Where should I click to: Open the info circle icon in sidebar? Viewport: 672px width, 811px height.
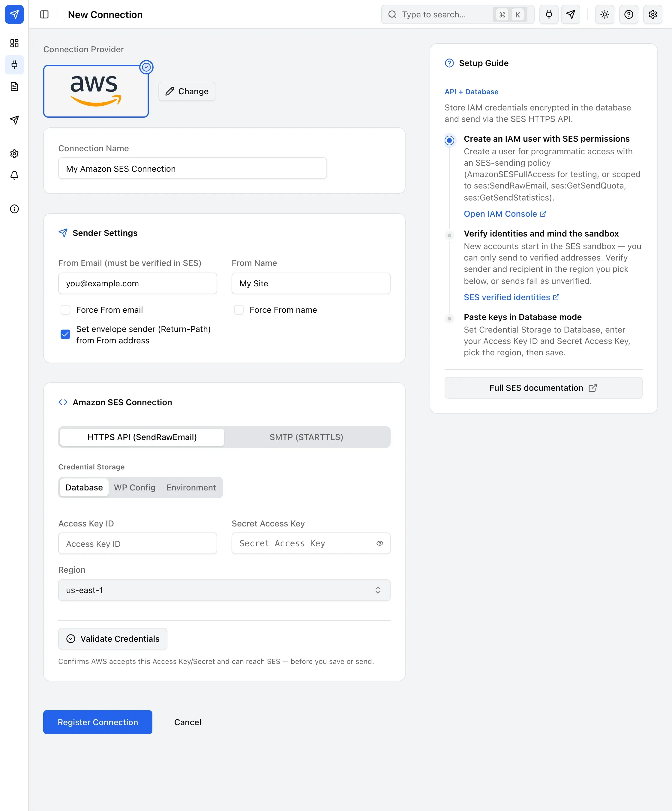pyautogui.click(x=14, y=209)
